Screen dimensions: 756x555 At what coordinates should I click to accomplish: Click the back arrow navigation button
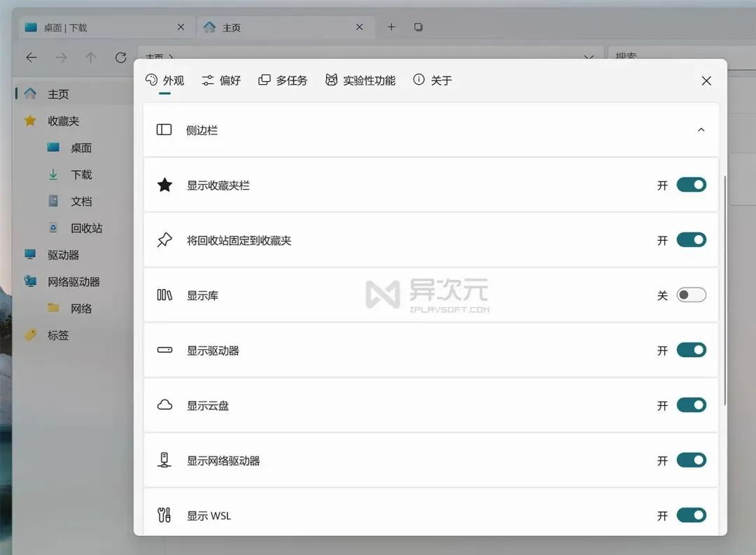click(x=31, y=58)
